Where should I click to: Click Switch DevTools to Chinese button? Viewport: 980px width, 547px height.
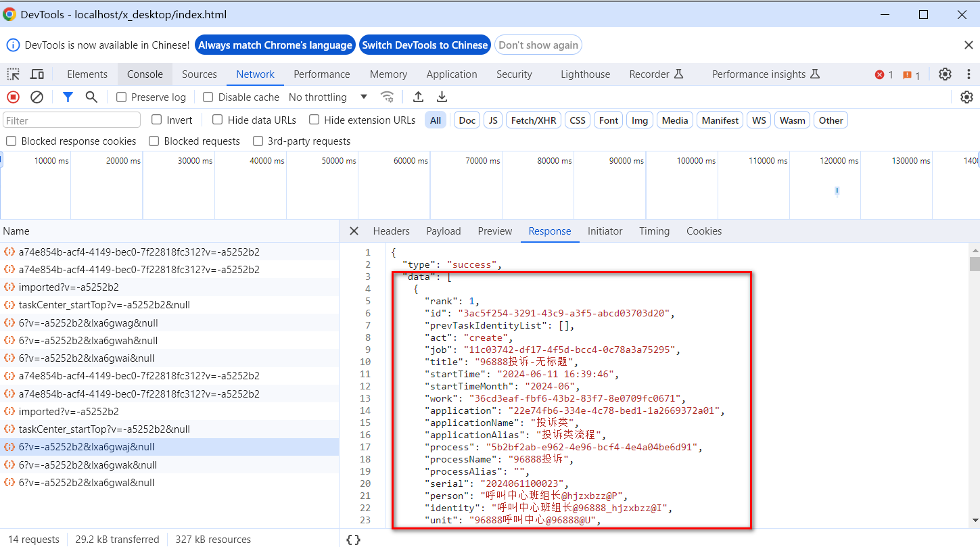(x=425, y=45)
